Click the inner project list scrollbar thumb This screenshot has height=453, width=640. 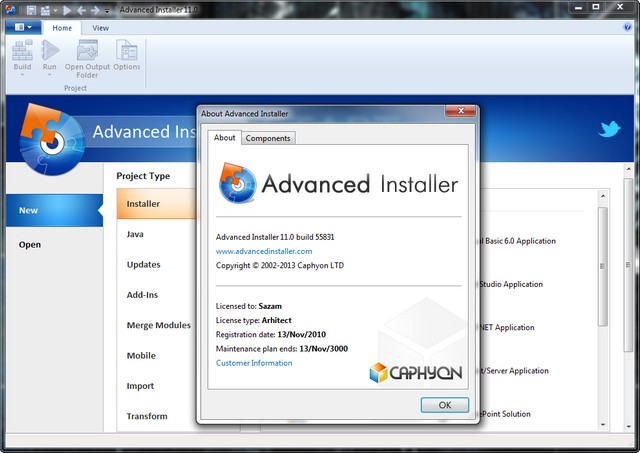click(602, 266)
